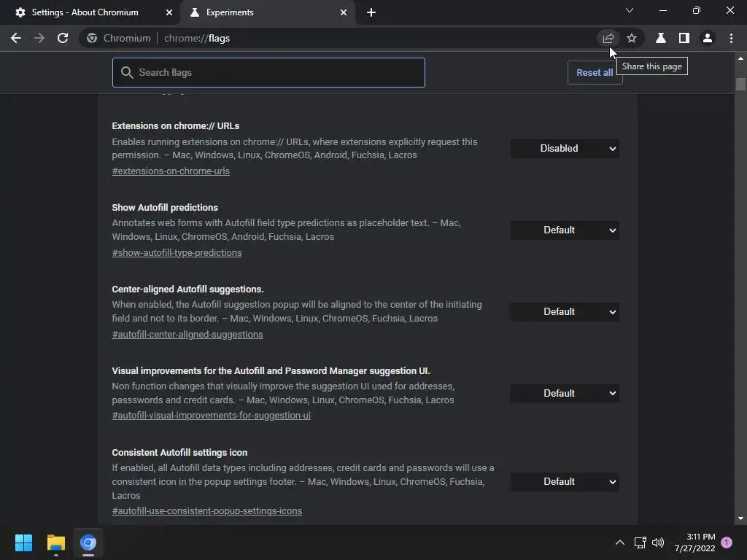Open the volume speaker tray icon

tap(658, 542)
